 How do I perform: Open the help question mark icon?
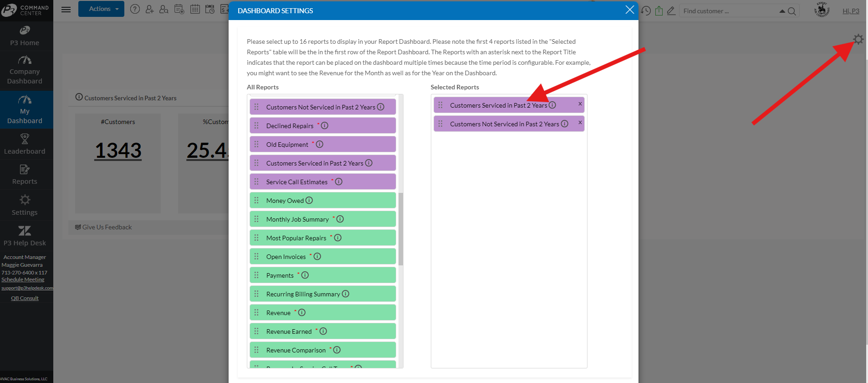pos(135,9)
